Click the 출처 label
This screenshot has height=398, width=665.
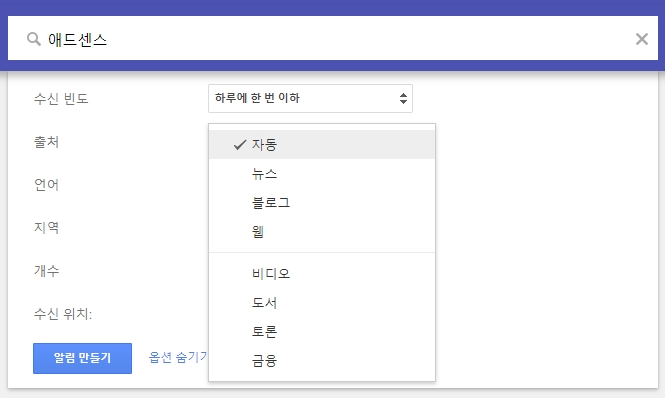(46, 142)
